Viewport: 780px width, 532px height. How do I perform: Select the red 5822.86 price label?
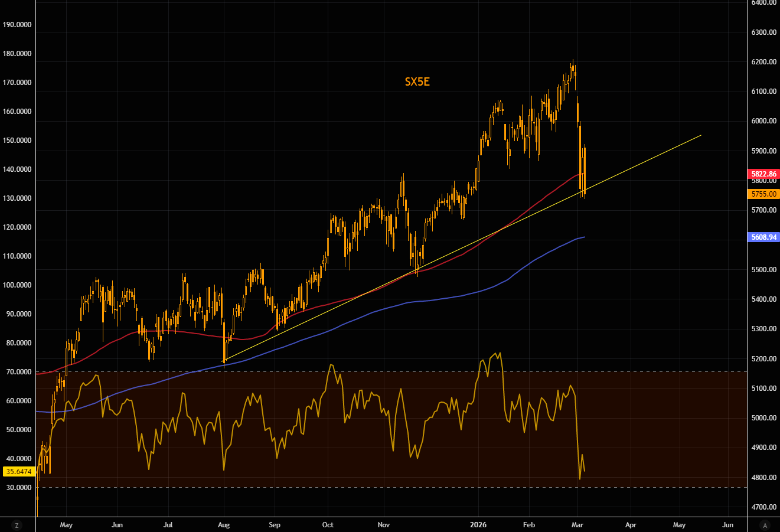(x=763, y=174)
